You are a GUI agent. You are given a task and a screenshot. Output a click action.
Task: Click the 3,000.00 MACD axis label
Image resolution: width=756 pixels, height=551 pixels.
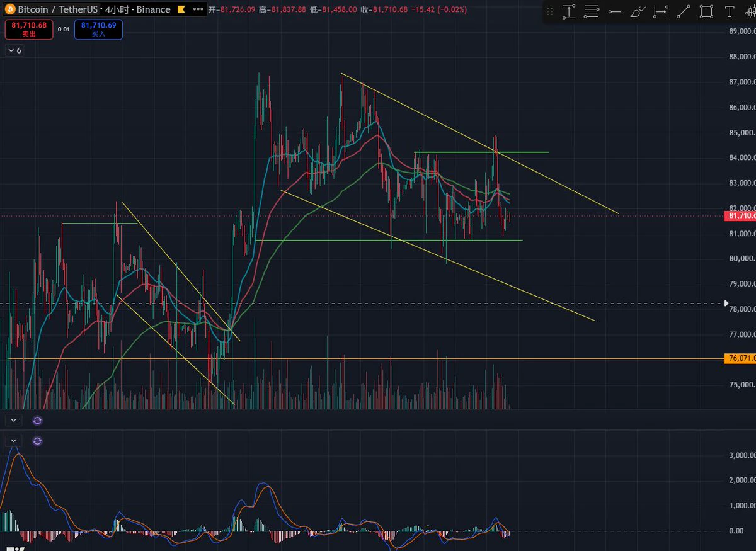[x=742, y=455]
